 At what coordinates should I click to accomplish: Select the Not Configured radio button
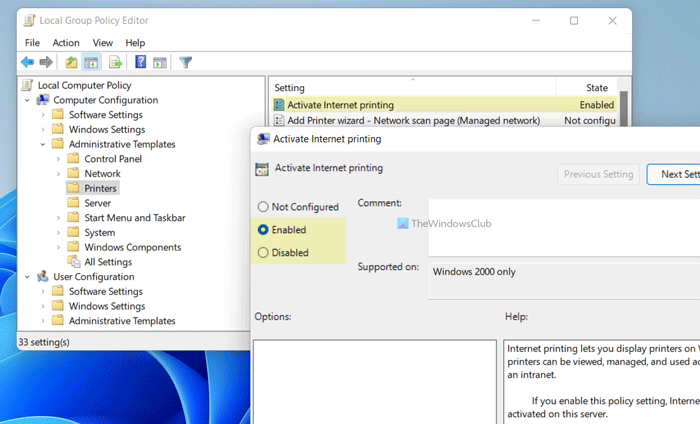(x=264, y=207)
